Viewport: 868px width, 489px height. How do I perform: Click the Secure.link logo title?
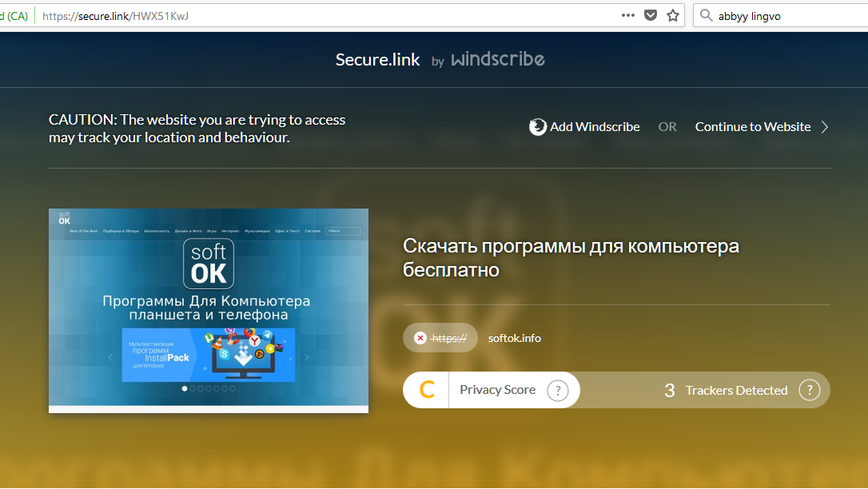(x=377, y=60)
